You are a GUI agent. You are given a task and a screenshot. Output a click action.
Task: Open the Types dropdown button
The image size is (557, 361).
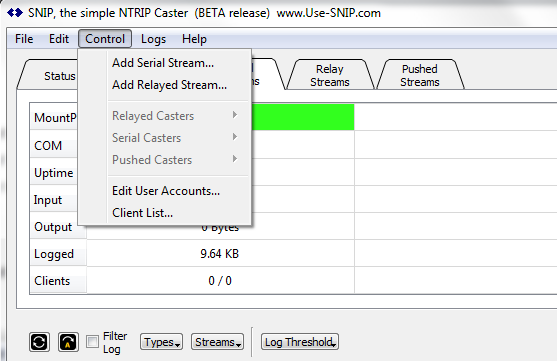[161, 342]
